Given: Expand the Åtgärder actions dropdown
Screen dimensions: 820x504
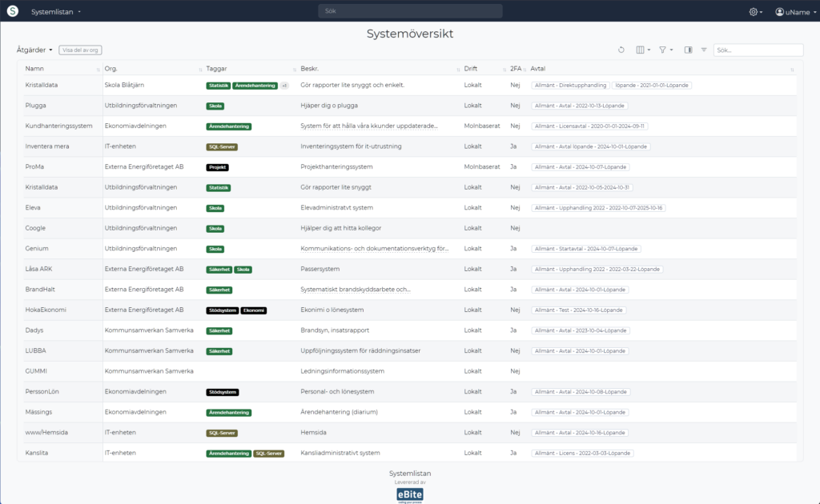Looking at the screenshot, I should 34,50.
